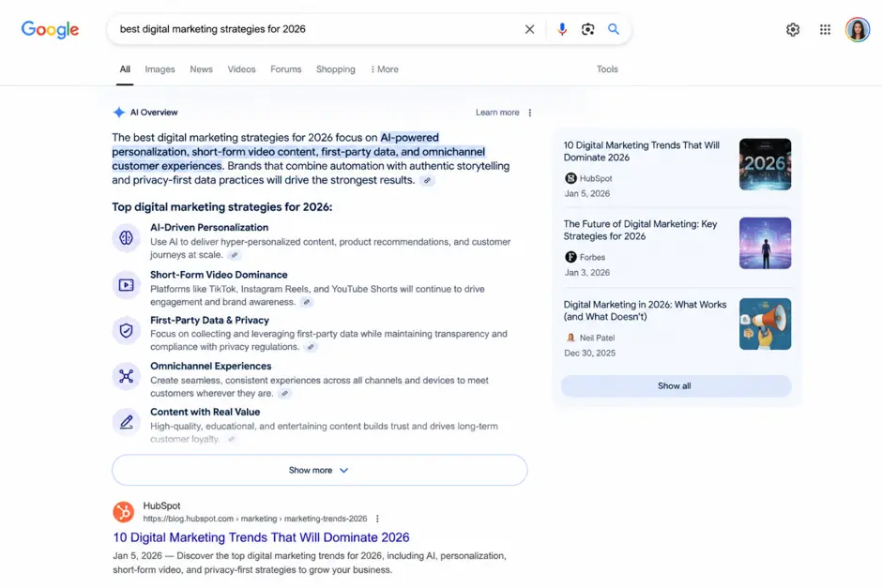Click the 'Omnichannel Experiences' heading
Screen dimensions: 882x588
point(210,366)
